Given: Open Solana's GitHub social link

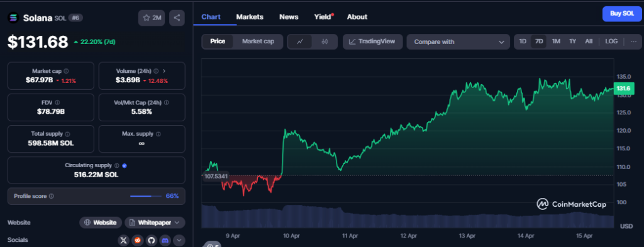Looking at the screenshot, I should click(151, 240).
